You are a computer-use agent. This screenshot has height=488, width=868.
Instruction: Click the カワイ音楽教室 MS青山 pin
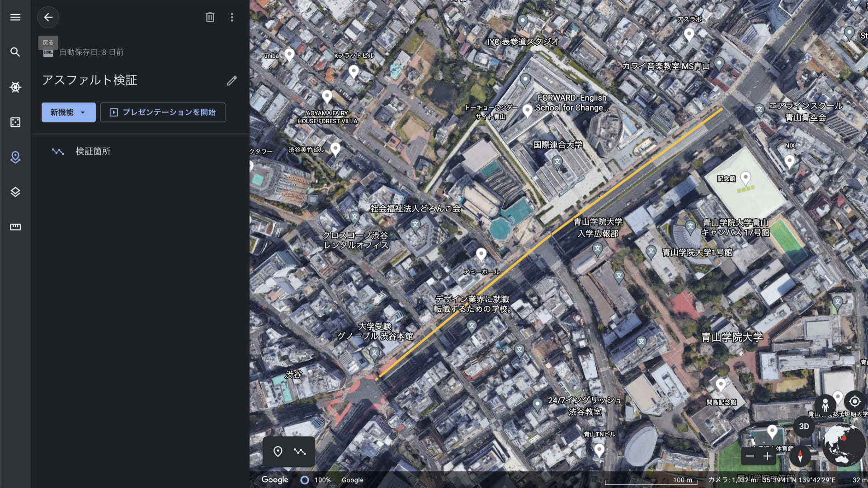pyautogui.click(x=719, y=63)
